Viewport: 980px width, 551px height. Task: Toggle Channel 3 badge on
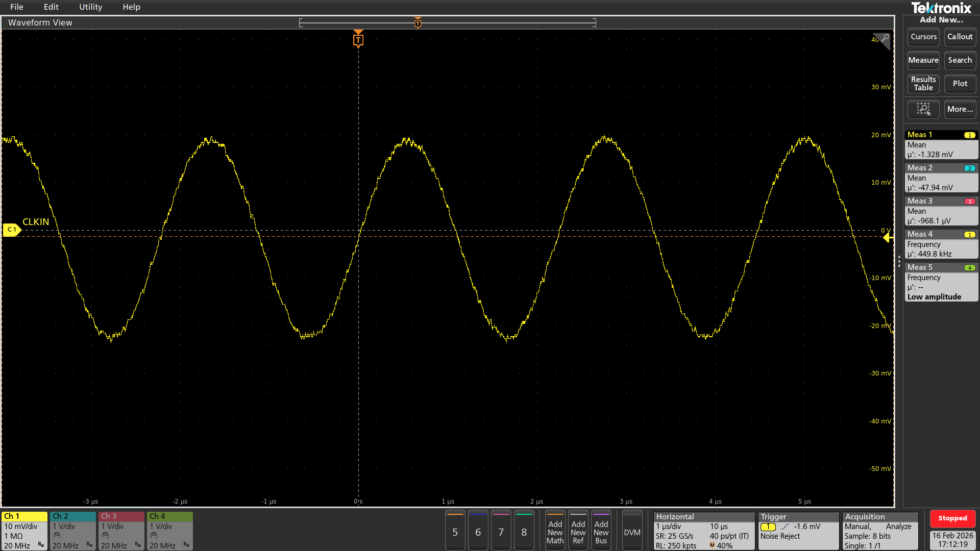point(121,531)
